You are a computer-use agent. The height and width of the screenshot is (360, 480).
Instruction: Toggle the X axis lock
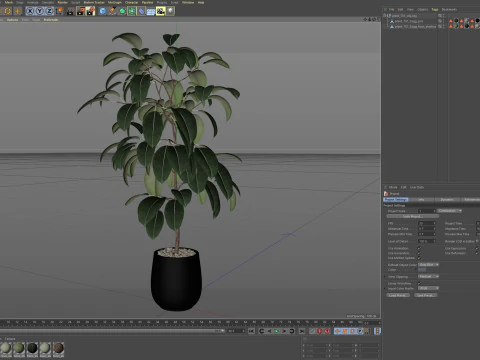click(30, 11)
